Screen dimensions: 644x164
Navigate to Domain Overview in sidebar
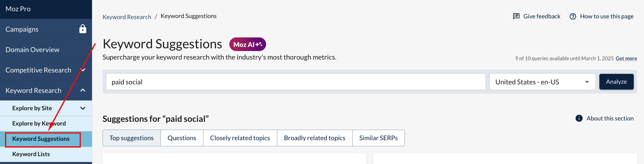click(x=32, y=50)
